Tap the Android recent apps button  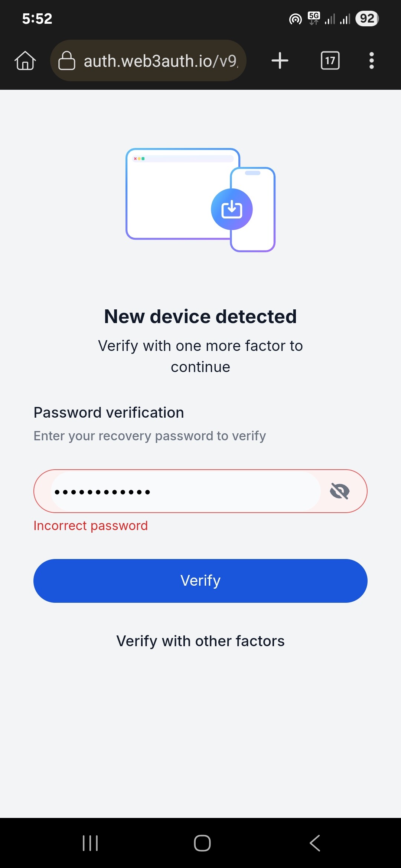[90, 843]
